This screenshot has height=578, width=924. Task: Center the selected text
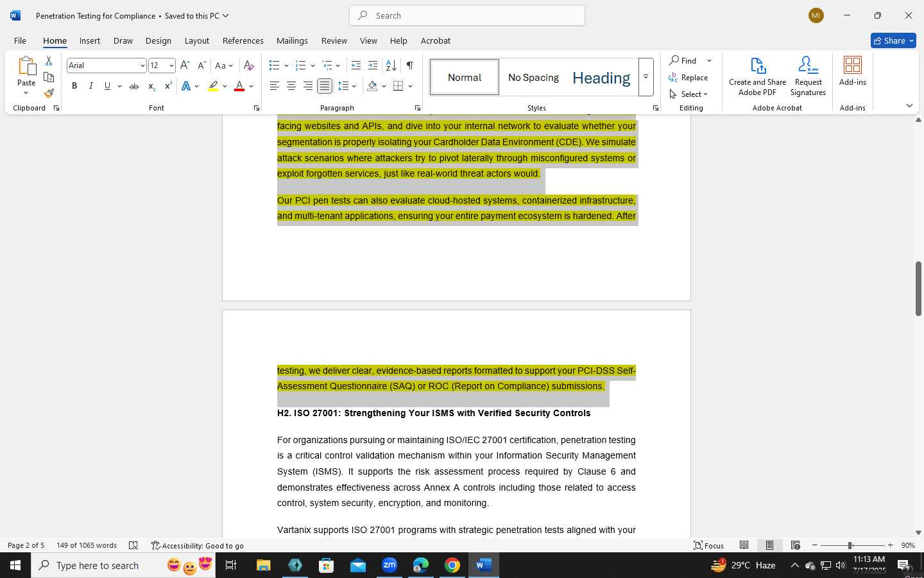pos(291,86)
